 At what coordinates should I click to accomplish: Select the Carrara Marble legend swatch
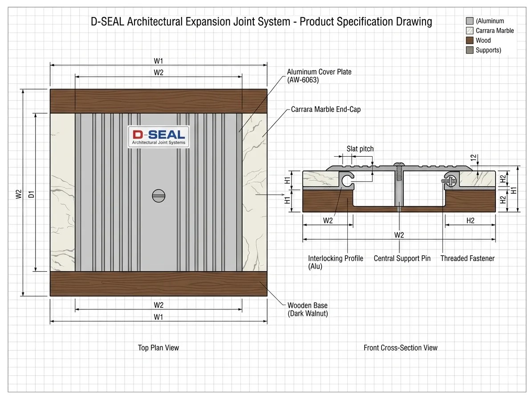click(x=470, y=31)
